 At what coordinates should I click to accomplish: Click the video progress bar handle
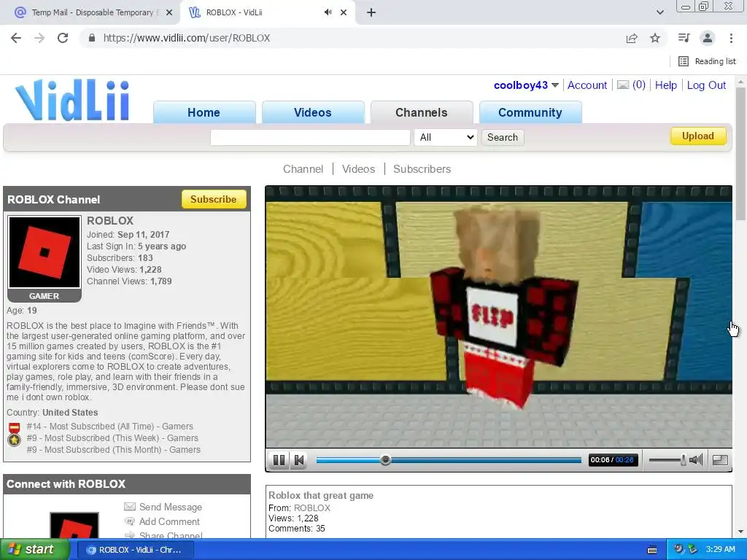(x=385, y=460)
